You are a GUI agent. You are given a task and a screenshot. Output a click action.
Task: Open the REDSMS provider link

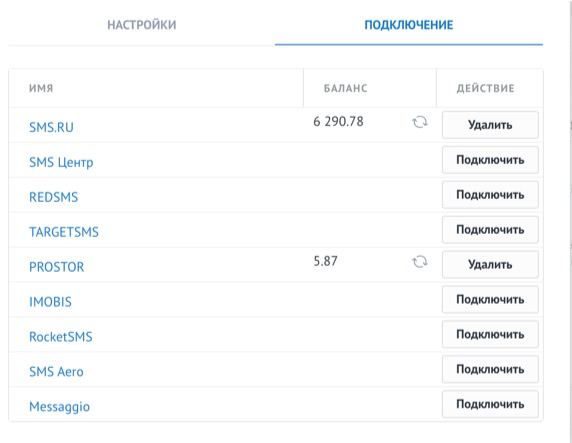pyautogui.click(x=53, y=197)
